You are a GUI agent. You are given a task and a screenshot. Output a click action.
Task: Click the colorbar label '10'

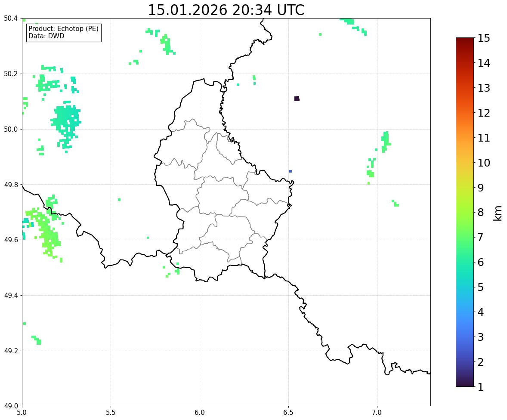click(x=484, y=163)
